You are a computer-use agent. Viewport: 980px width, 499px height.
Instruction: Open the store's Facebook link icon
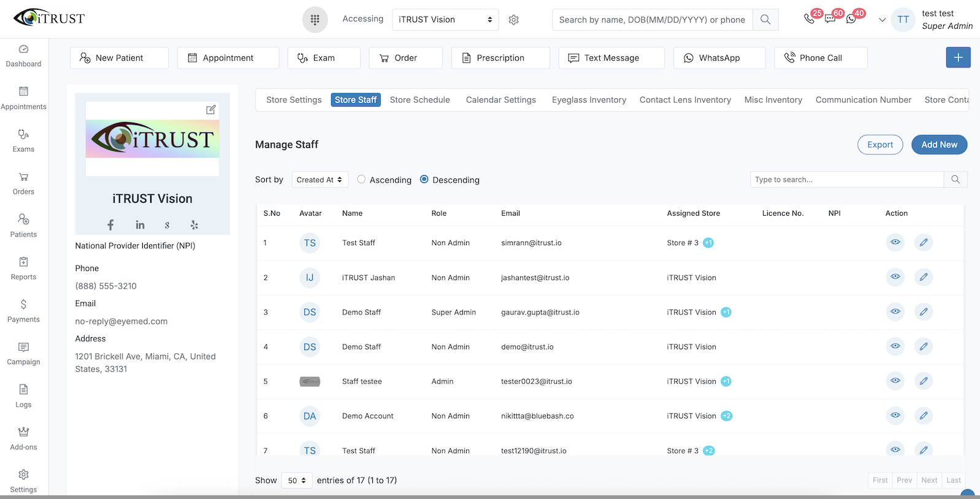[x=110, y=225]
